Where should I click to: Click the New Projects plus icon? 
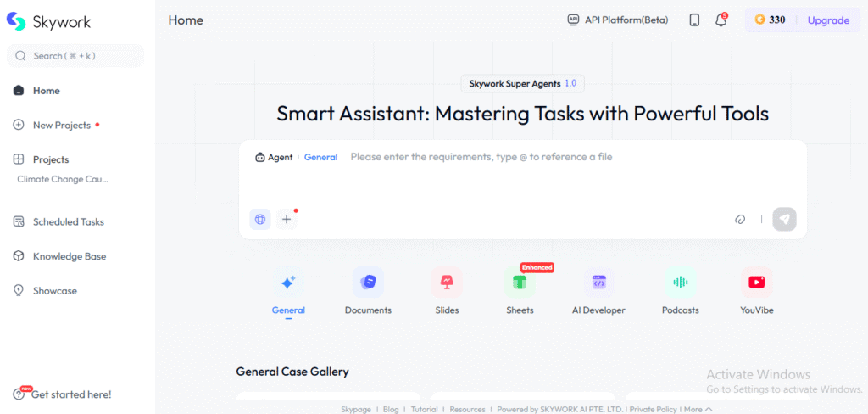pos(19,125)
